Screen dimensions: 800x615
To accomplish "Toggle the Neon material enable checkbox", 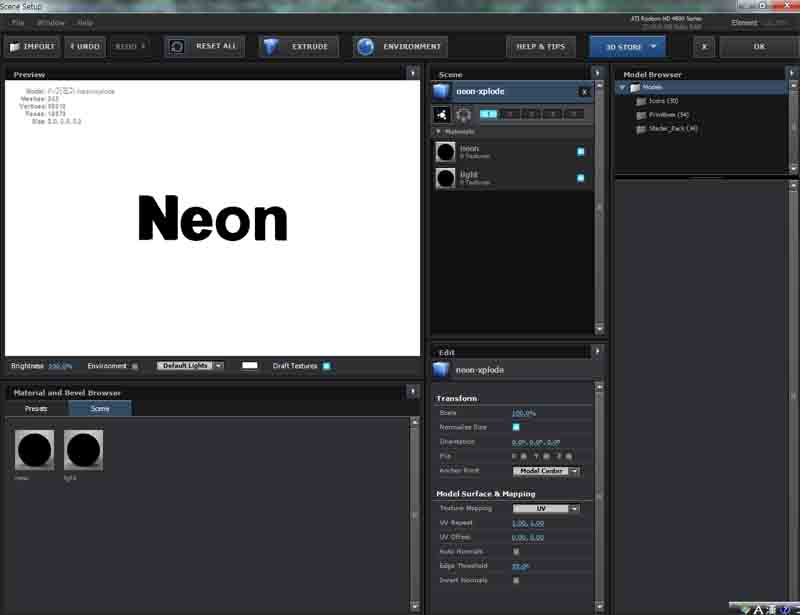I will tap(581, 152).
